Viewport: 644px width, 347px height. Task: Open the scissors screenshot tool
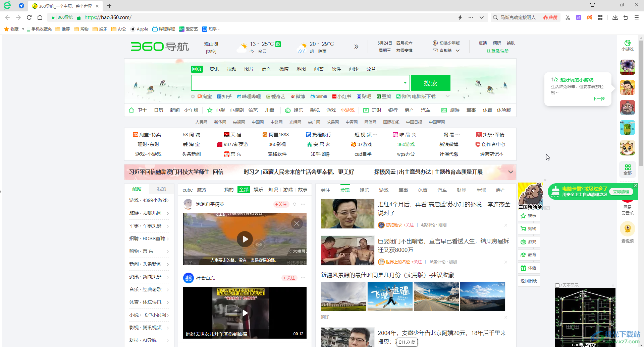click(x=568, y=17)
